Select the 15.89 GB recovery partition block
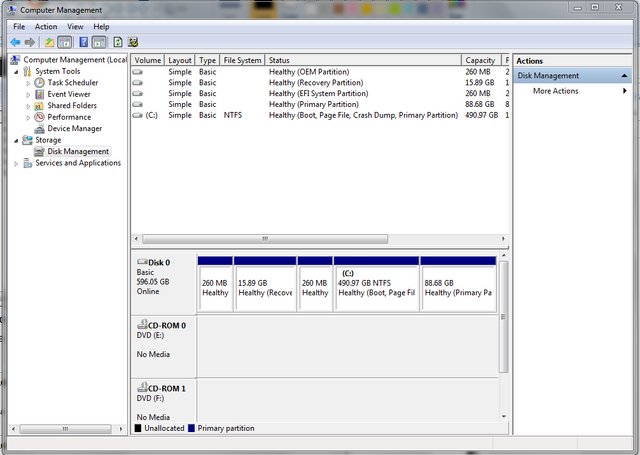Image resolution: width=640 pixels, height=455 pixels. pos(265,284)
